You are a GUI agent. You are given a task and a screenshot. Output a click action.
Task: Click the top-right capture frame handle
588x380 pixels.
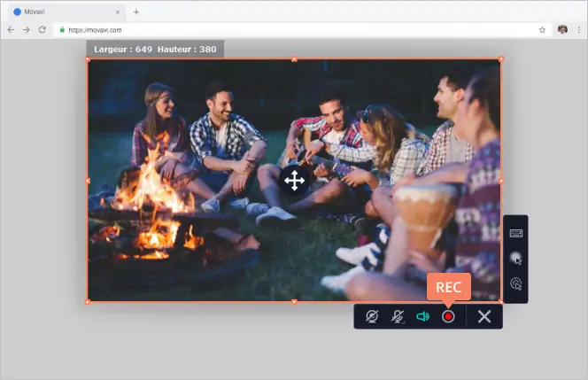point(501,58)
